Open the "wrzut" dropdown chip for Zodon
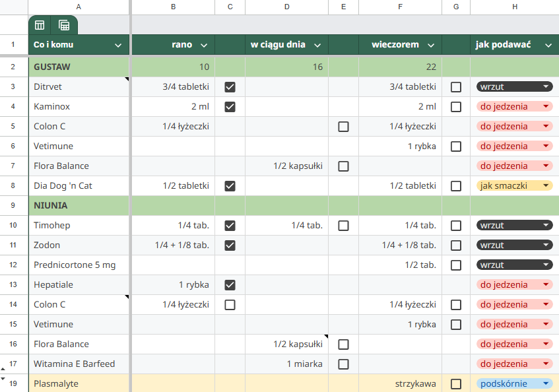Screen dimensions: 559x392 (x=514, y=245)
